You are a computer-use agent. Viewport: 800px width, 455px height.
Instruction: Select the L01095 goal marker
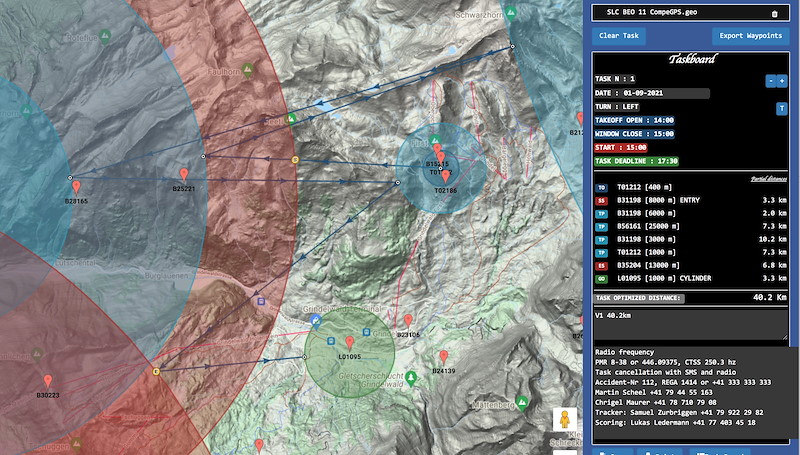click(349, 343)
